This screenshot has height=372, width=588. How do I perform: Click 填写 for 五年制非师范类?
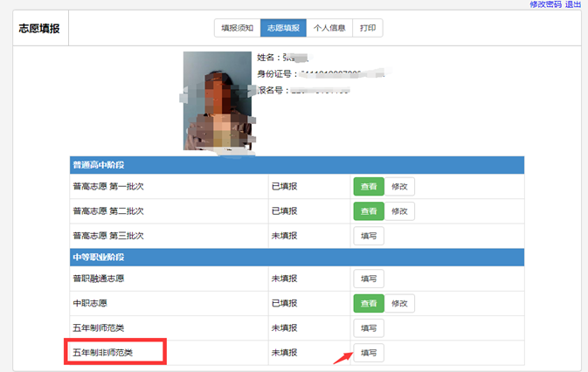click(368, 353)
